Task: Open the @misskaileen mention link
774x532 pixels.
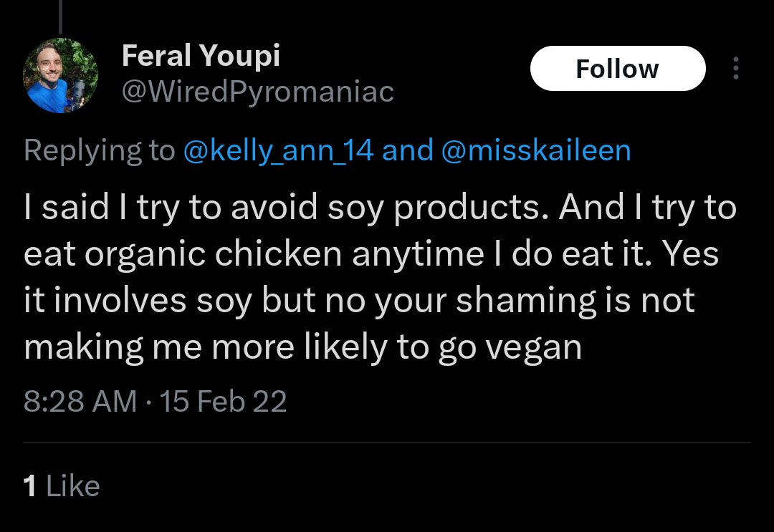Action: tap(536, 150)
